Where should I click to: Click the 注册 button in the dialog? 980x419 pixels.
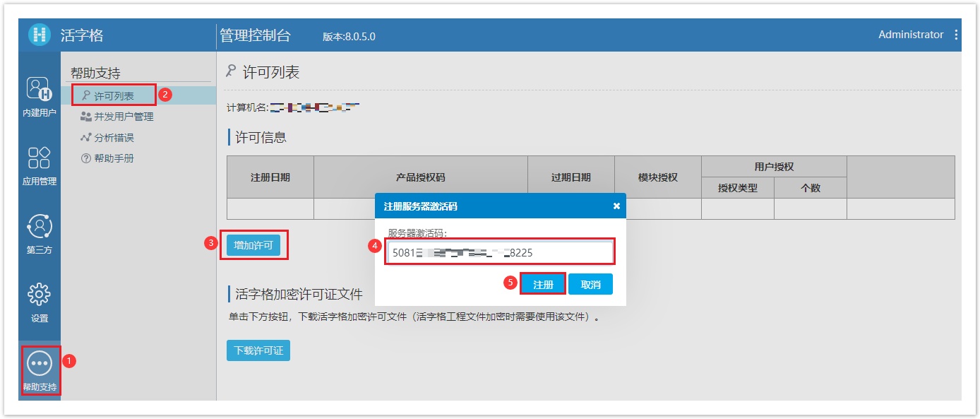[543, 284]
